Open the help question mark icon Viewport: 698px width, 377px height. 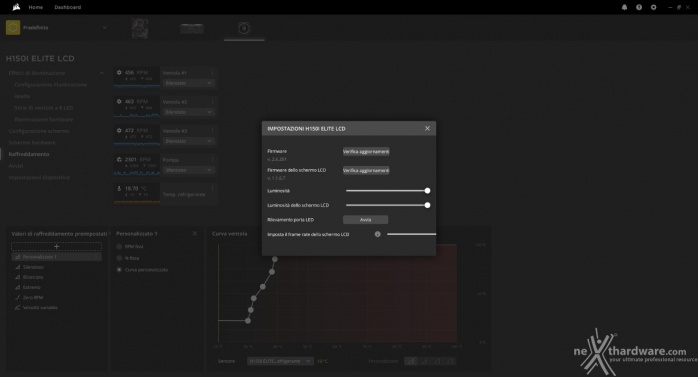point(639,7)
